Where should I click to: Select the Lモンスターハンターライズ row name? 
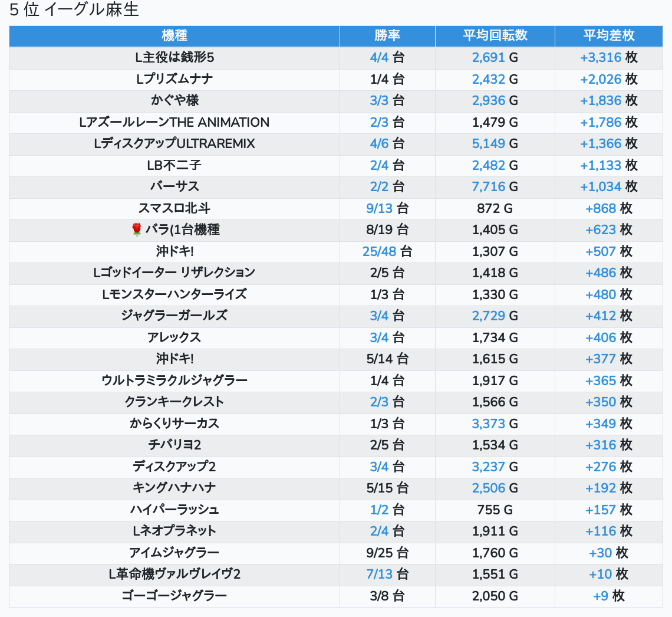[174, 294]
